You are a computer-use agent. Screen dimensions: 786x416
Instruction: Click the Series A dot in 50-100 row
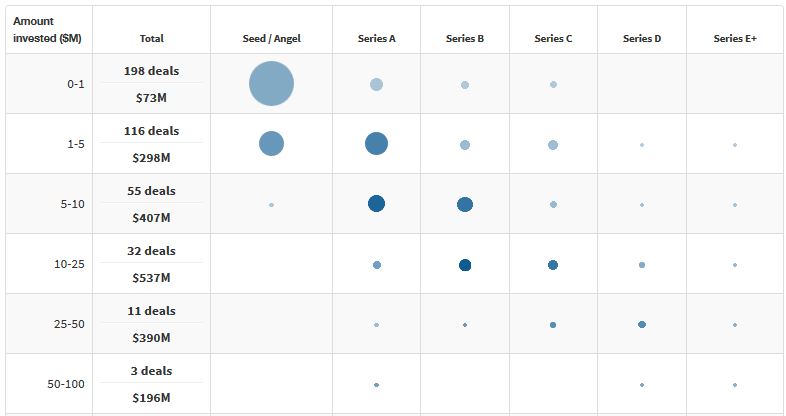click(x=376, y=385)
